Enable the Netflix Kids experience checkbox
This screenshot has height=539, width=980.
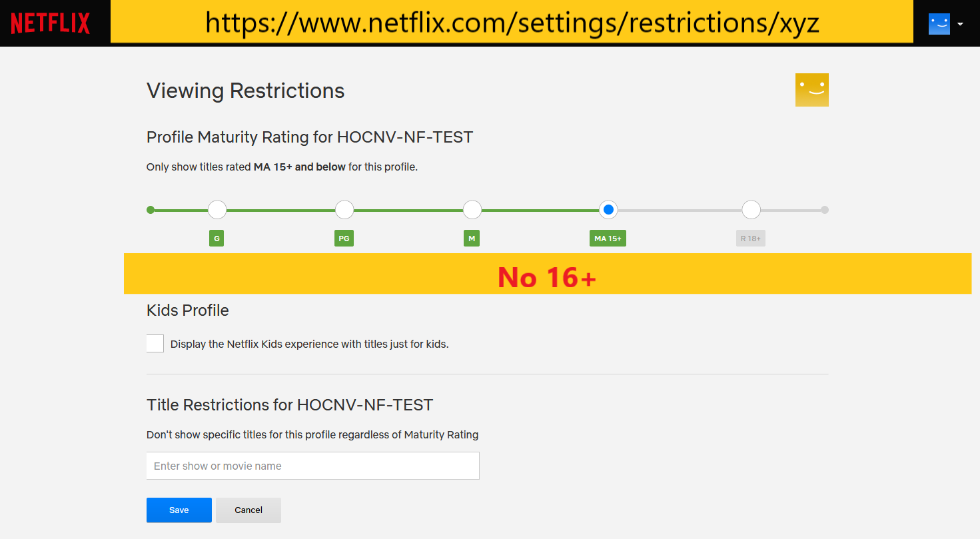coord(155,344)
